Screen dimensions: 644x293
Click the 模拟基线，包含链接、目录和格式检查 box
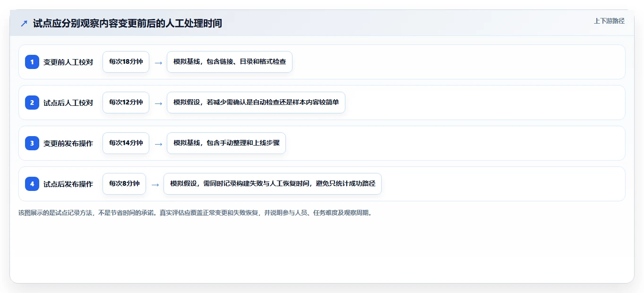click(x=230, y=62)
